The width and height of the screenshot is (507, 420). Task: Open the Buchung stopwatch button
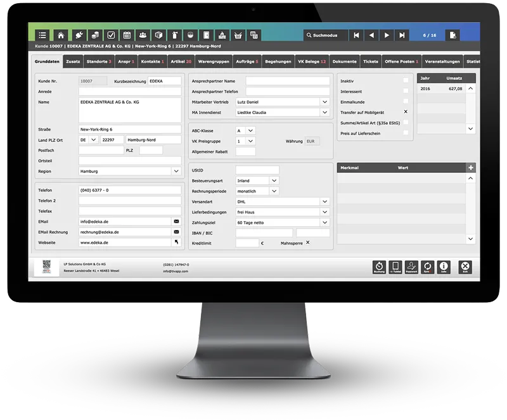tap(379, 267)
